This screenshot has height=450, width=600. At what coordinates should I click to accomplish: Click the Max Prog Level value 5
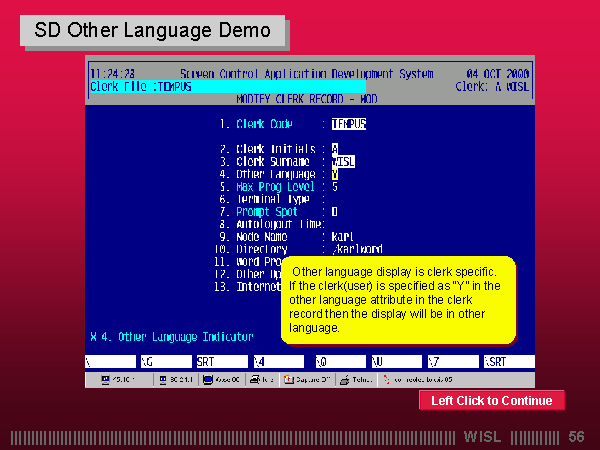(x=334, y=187)
